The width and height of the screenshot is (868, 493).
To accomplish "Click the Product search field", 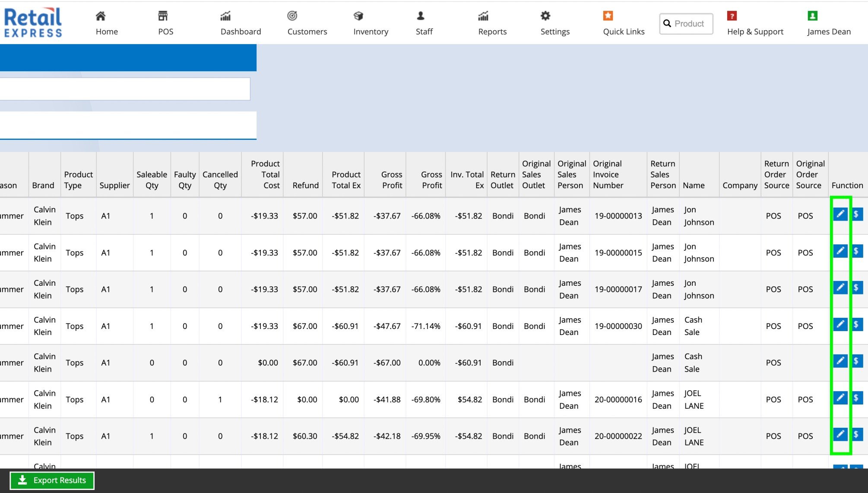I will pyautogui.click(x=689, y=24).
